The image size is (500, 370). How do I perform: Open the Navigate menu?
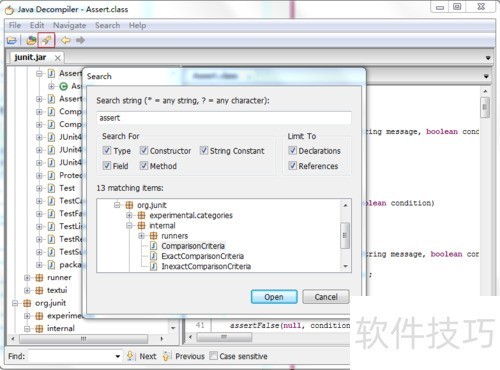pos(69,25)
